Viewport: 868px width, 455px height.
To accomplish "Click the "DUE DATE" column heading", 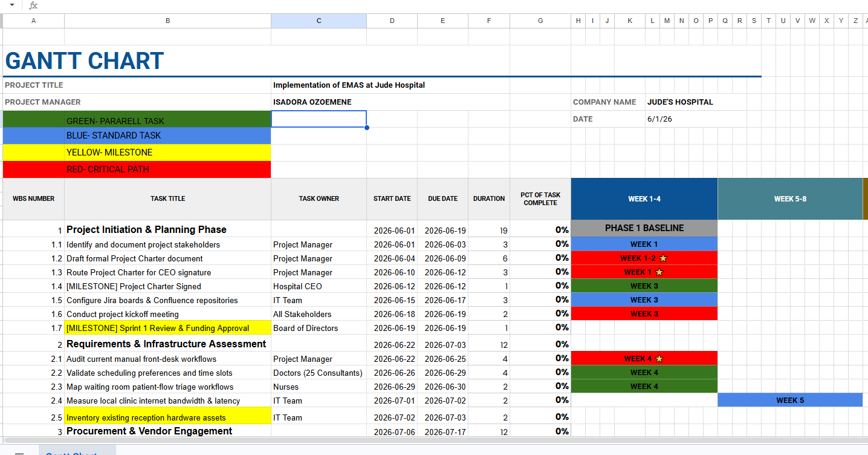I will [442, 199].
